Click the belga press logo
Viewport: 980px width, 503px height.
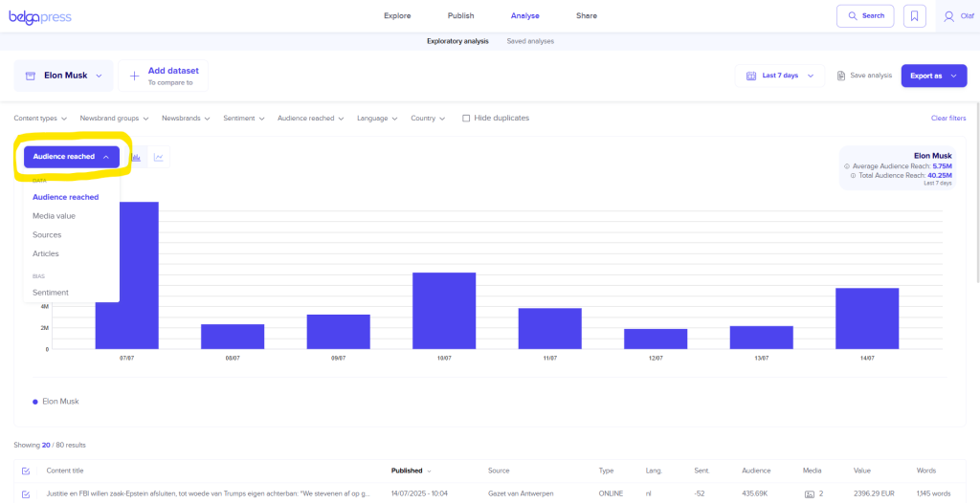coord(40,16)
